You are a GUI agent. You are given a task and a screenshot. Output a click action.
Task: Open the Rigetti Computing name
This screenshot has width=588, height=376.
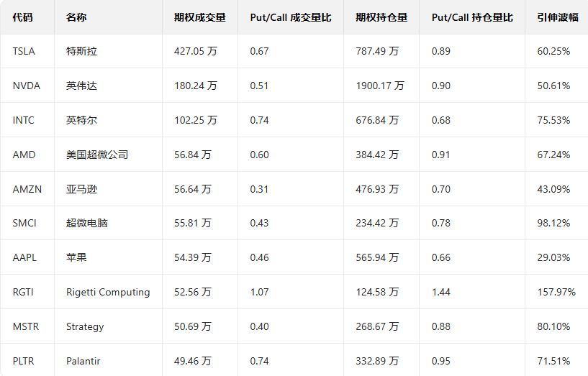click(108, 292)
